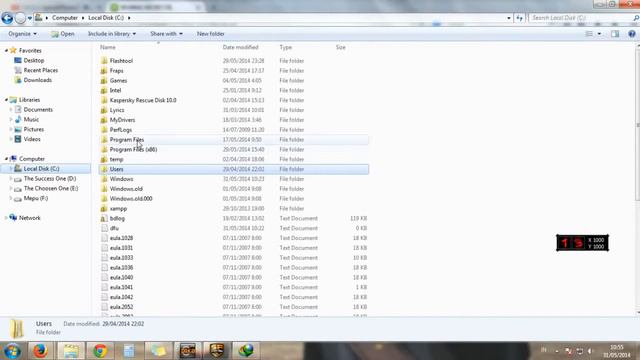Open Windows Explorer from the taskbar
The image size is (640, 360).
pyautogui.click(x=71, y=351)
